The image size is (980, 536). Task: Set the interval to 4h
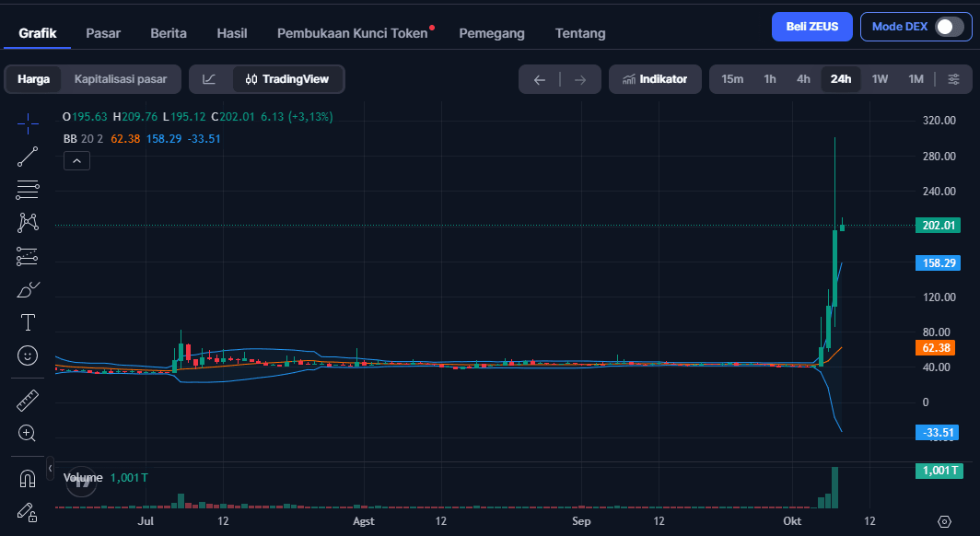point(803,79)
